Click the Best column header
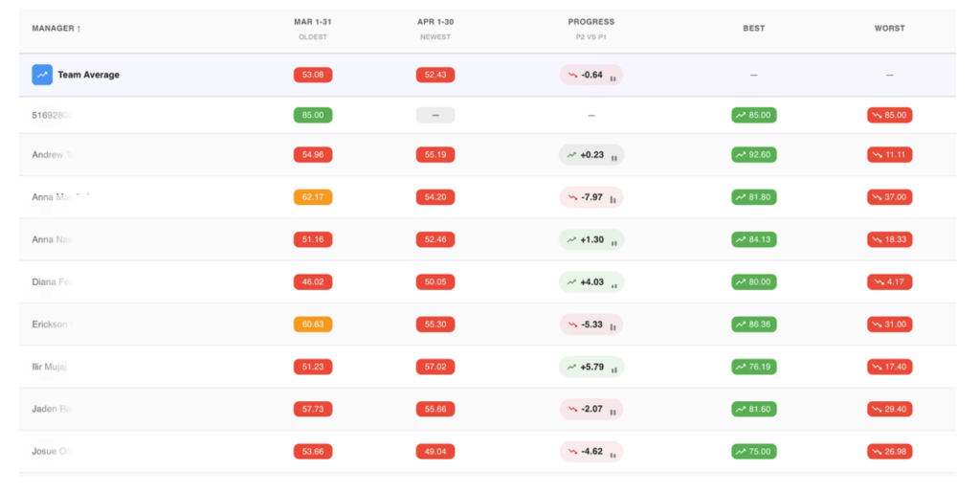 754,28
